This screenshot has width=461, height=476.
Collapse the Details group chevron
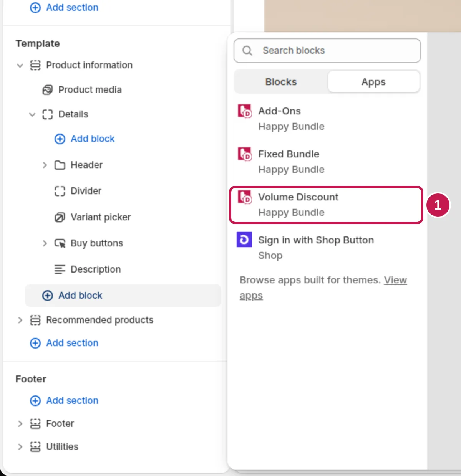[32, 114]
